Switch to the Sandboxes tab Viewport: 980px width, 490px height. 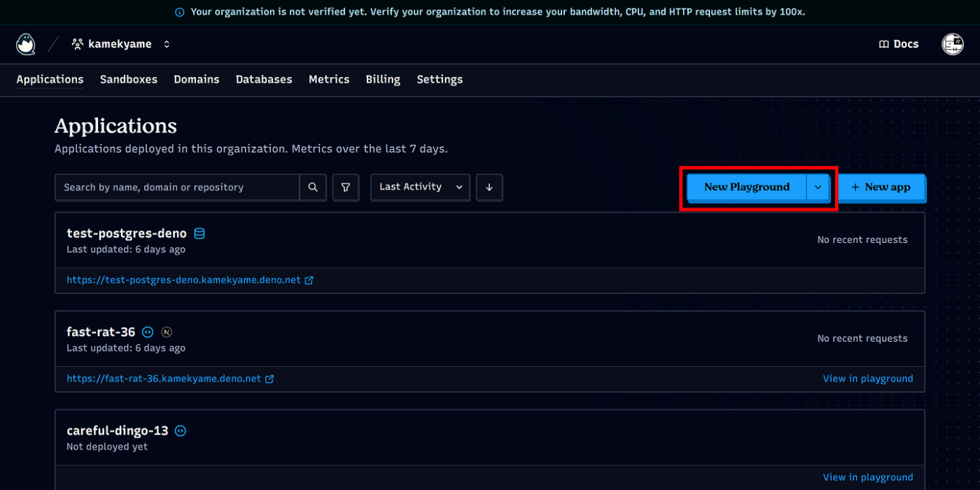coord(129,79)
